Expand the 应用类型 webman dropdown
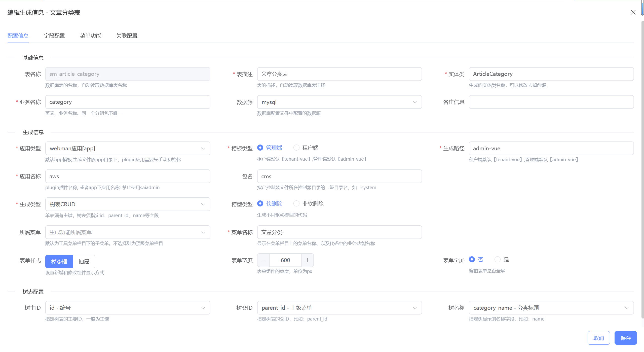This screenshot has width=644, height=352. [128, 148]
